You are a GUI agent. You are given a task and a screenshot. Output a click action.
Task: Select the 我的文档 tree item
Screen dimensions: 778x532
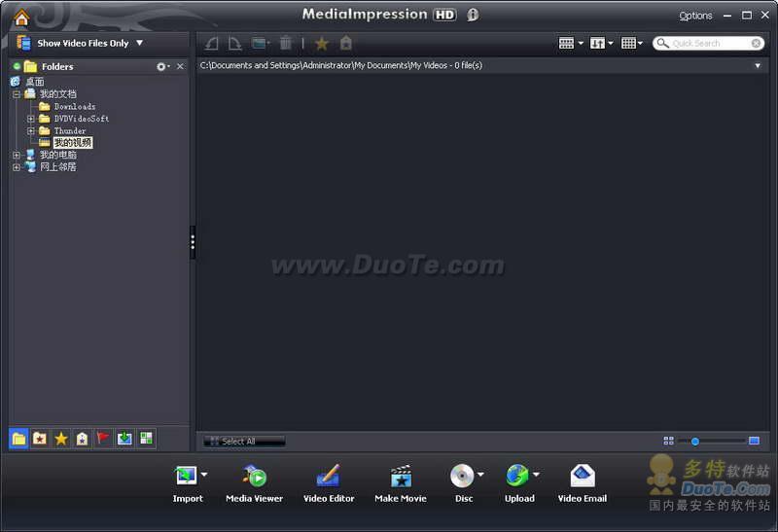tap(58, 93)
